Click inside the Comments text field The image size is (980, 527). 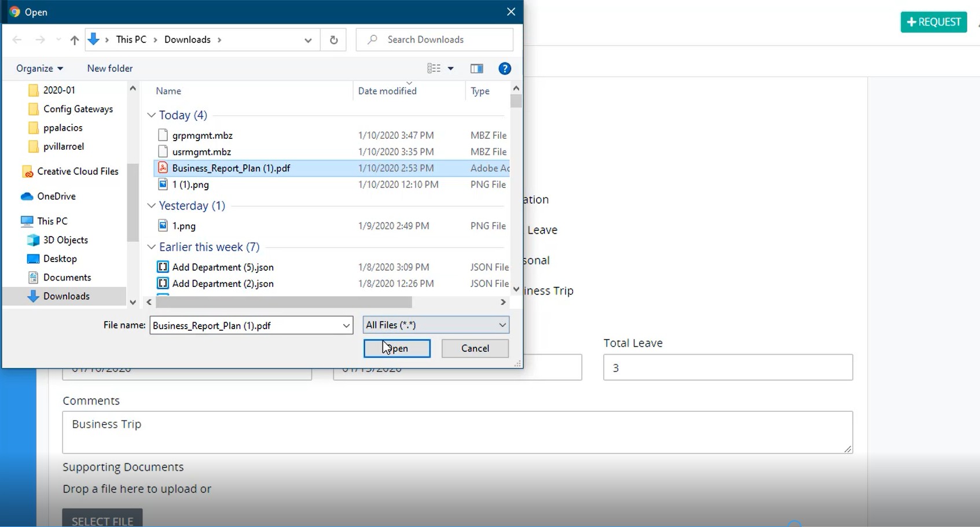(457, 431)
